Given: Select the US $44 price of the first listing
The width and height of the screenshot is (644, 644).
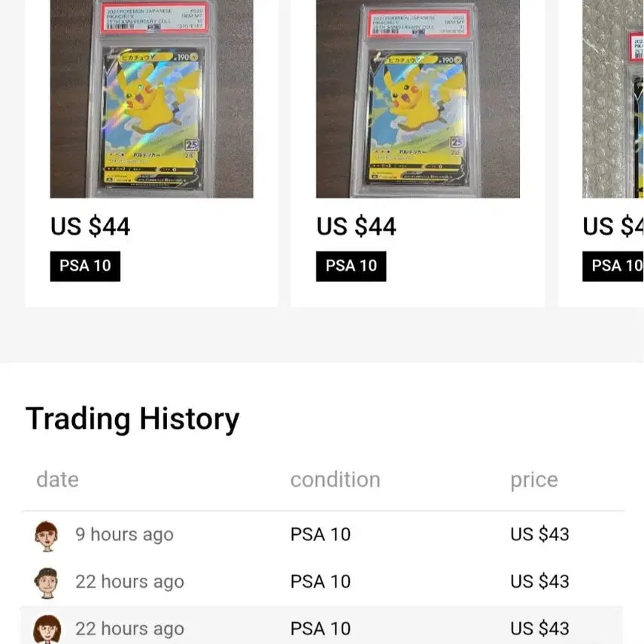Looking at the screenshot, I should pyautogui.click(x=90, y=226).
